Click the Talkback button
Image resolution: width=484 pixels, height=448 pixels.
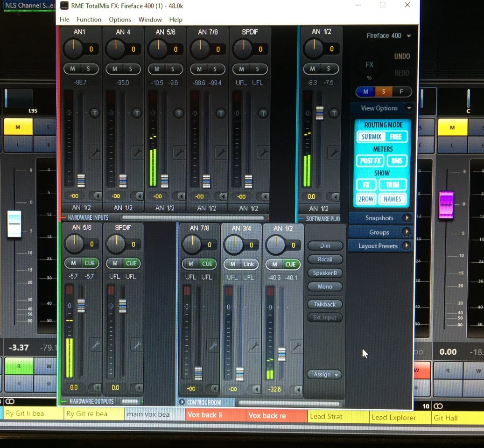(x=325, y=304)
